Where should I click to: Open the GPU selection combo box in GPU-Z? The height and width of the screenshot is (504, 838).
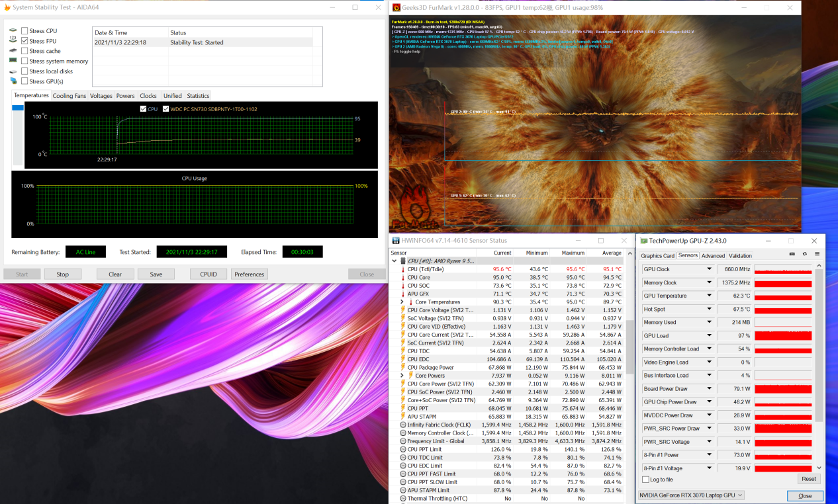pyautogui.click(x=691, y=495)
